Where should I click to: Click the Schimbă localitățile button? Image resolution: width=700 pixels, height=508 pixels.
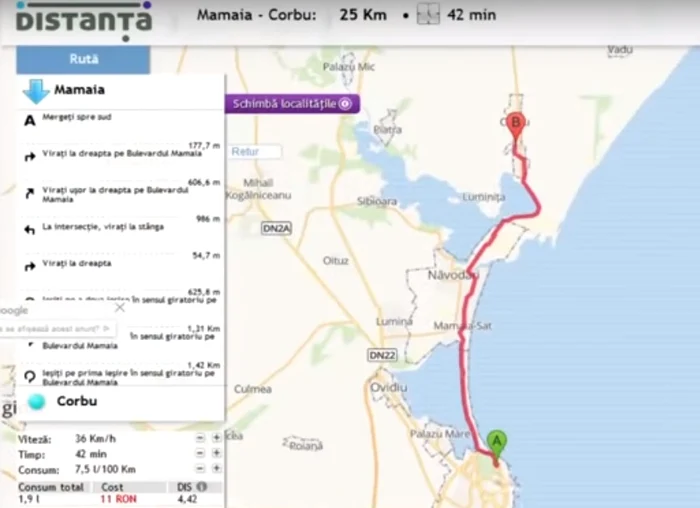pos(292,103)
